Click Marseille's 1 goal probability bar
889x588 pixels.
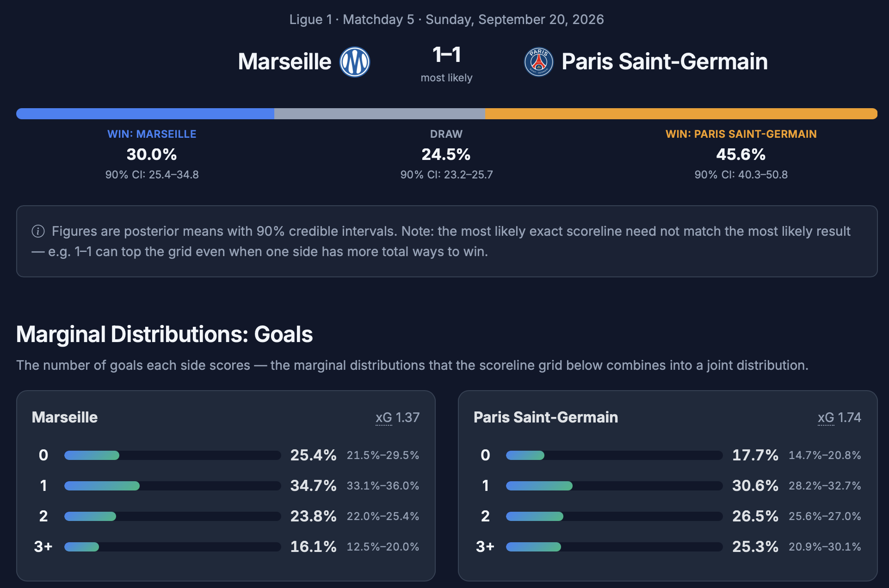pos(173,486)
